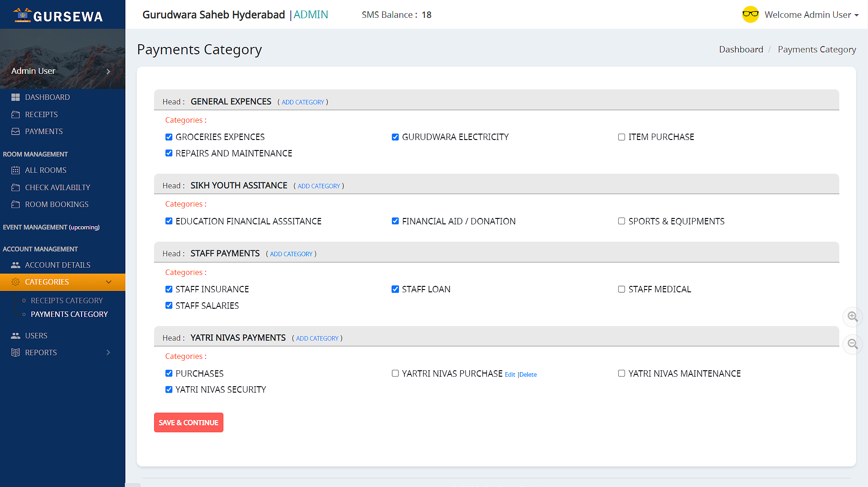
Task: Click Add Category for Staff Payments
Action: (291, 254)
